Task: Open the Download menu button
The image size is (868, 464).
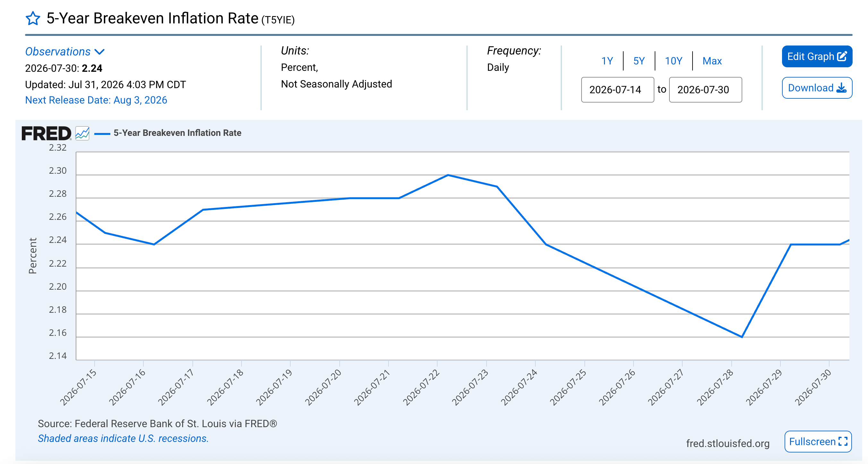Action: click(817, 88)
